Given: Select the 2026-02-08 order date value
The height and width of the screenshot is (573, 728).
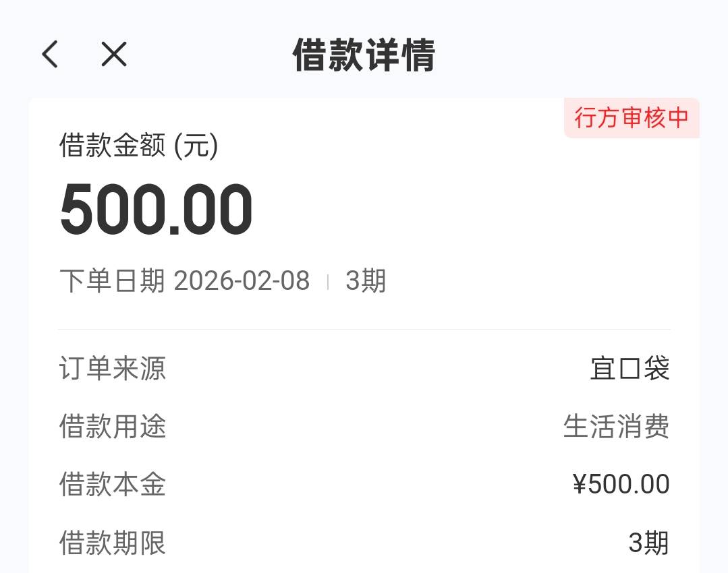Looking at the screenshot, I should (242, 281).
